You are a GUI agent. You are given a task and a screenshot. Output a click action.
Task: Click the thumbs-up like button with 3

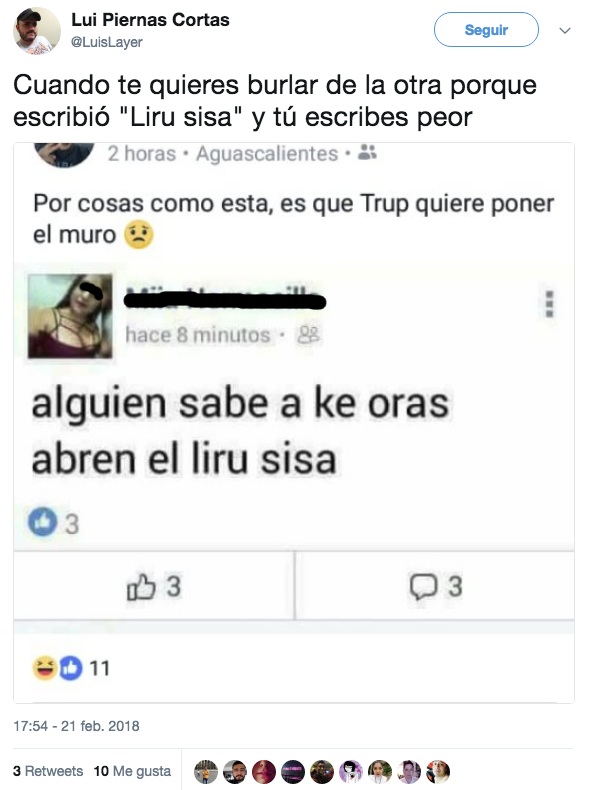[154, 586]
